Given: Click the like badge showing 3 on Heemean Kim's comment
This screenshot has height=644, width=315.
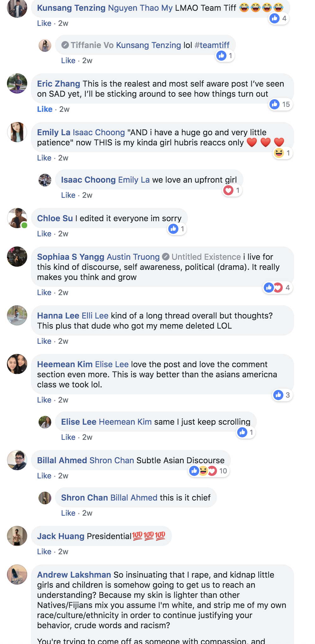Looking at the screenshot, I should point(282,395).
